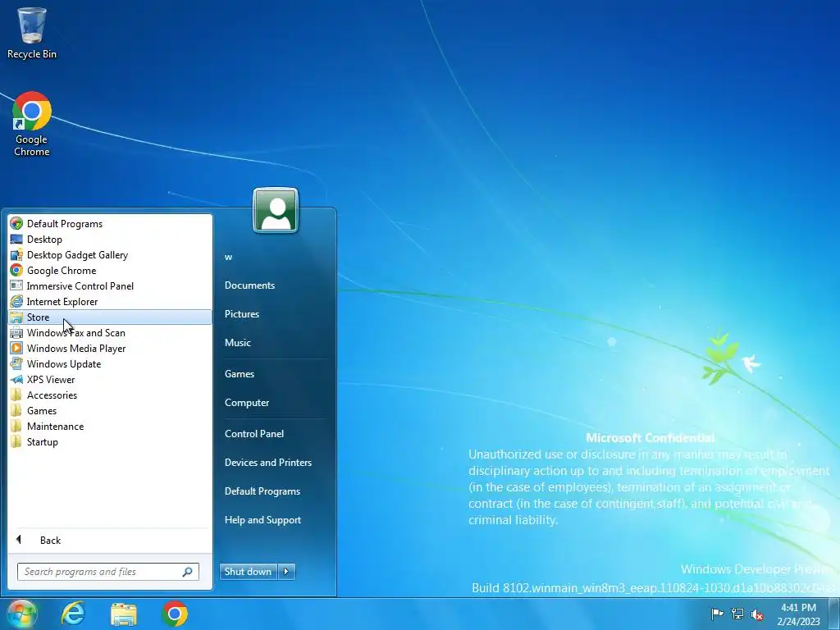Open the Store icon in program list
840x630 pixels.
pos(16,317)
